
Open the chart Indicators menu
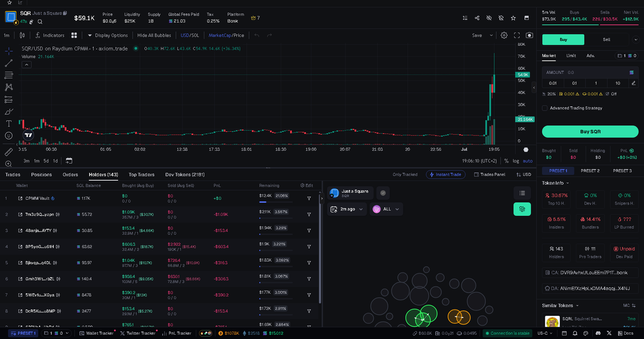50,35
